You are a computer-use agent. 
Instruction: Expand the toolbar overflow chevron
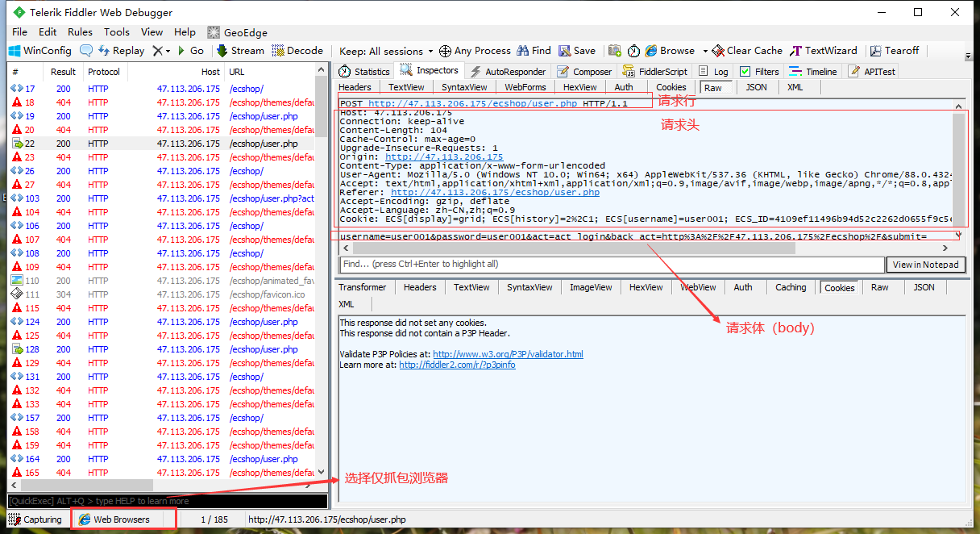click(x=967, y=55)
